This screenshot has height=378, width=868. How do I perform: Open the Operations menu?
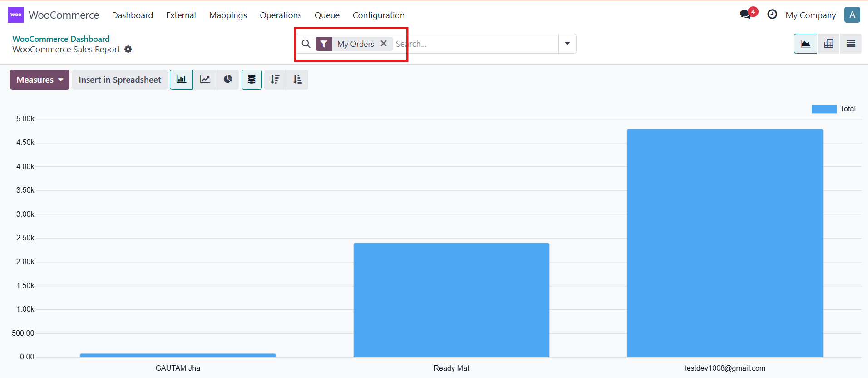click(281, 15)
